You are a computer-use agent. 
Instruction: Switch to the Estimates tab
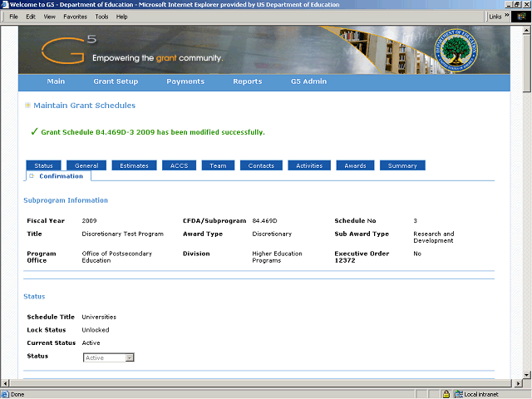[134, 165]
